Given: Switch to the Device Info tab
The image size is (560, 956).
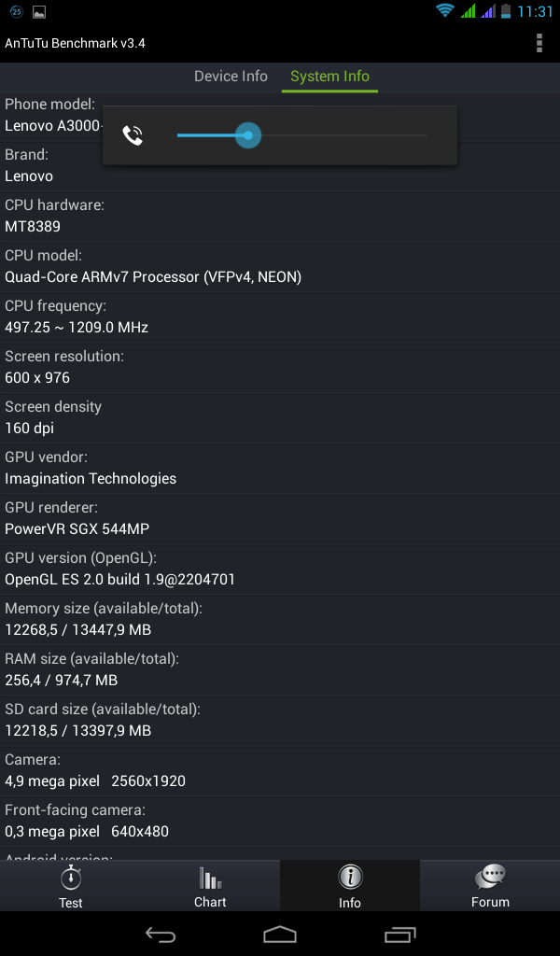Looking at the screenshot, I should coord(231,77).
